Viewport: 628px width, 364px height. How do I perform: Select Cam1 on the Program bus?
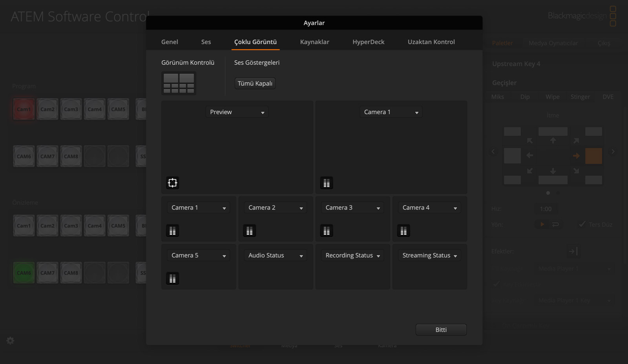coord(24,109)
